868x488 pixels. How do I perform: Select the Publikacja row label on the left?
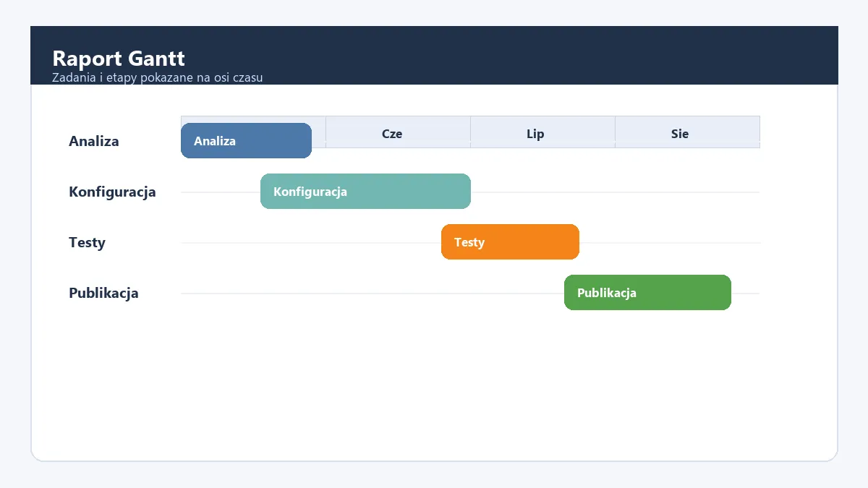tap(103, 293)
